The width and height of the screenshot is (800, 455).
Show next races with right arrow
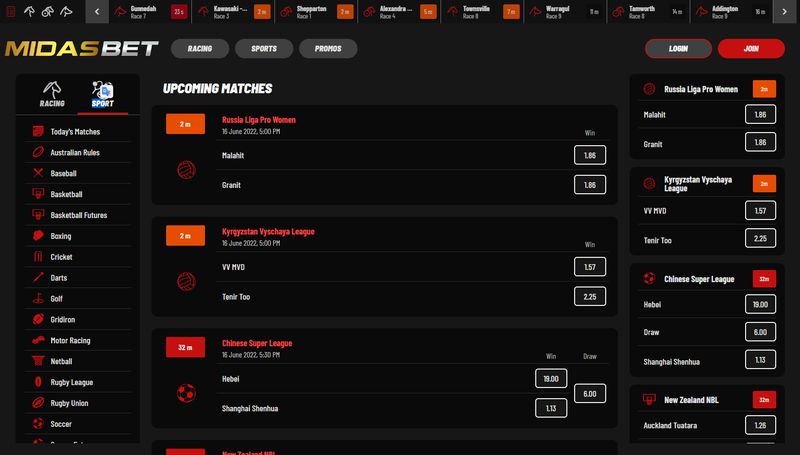coord(784,11)
